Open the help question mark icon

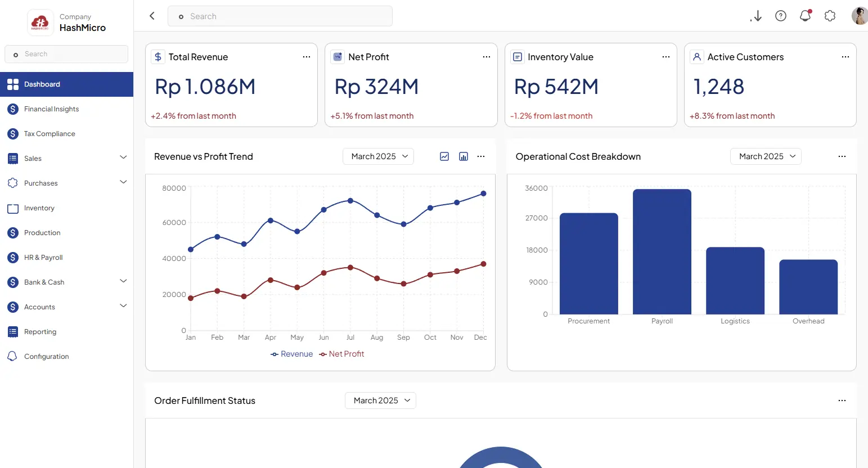point(781,16)
